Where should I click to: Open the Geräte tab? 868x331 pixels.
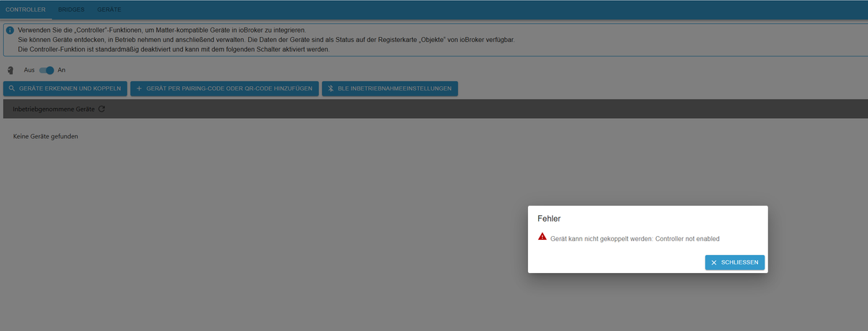tap(109, 10)
